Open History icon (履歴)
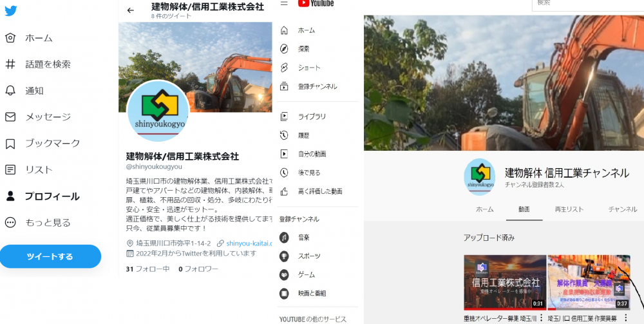Screen dimensions: 644x324 tap(284, 135)
